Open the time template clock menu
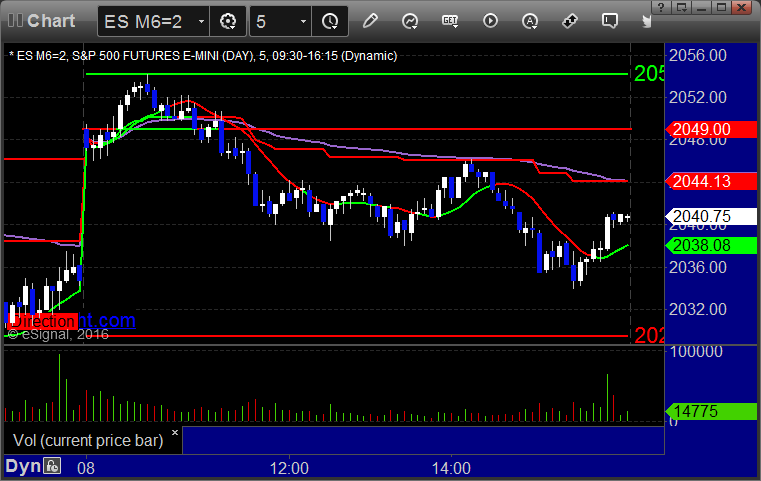Viewport: 761px width, 481px height. [x=330, y=21]
